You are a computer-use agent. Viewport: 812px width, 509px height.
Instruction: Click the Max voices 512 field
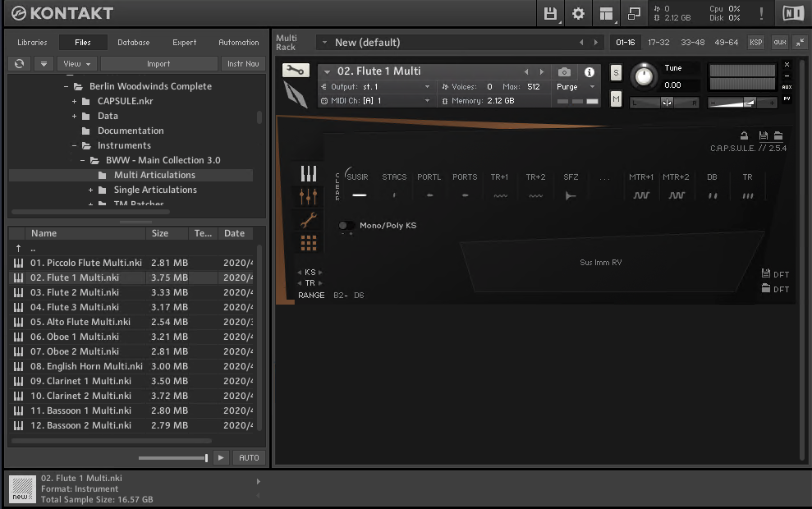click(534, 86)
